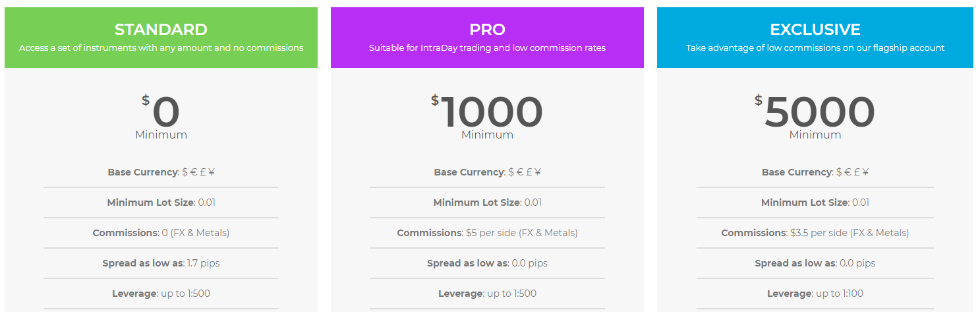
Task: Click the Exclusive Minimum Lot Size row
Action: tap(815, 203)
